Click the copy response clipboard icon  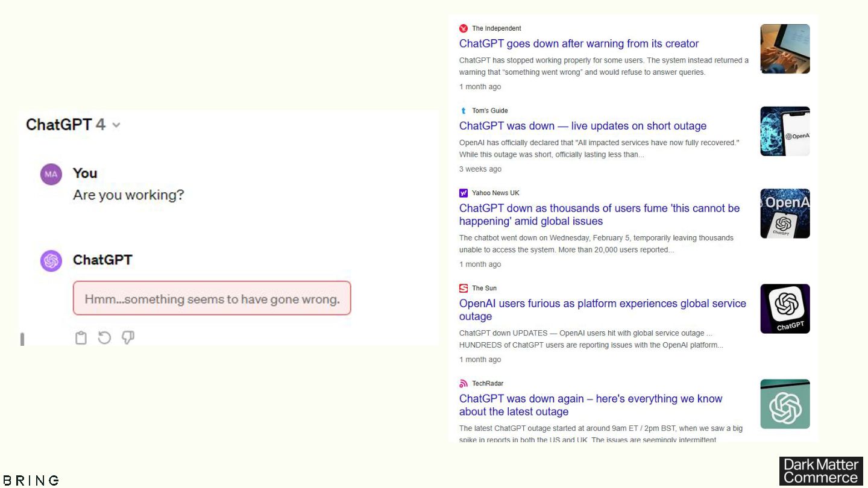pos(81,338)
